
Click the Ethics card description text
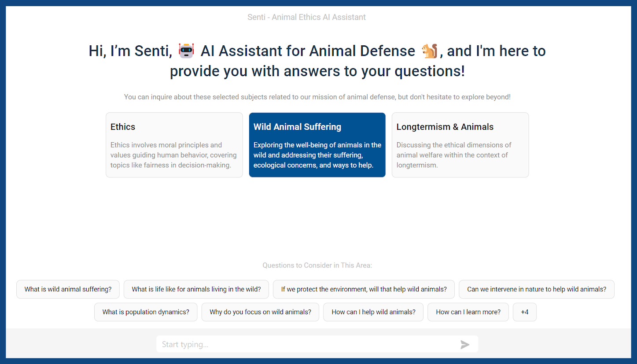click(173, 155)
